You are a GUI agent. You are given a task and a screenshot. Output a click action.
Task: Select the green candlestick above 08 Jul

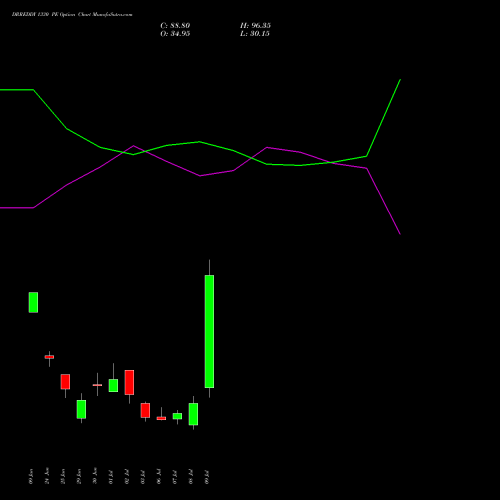tap(193, 414)
